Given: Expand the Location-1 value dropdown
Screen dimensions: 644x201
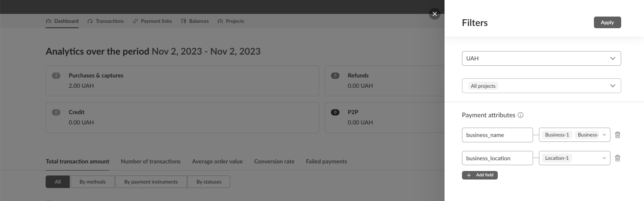Looking at the screenshot, I should point(604,158).
